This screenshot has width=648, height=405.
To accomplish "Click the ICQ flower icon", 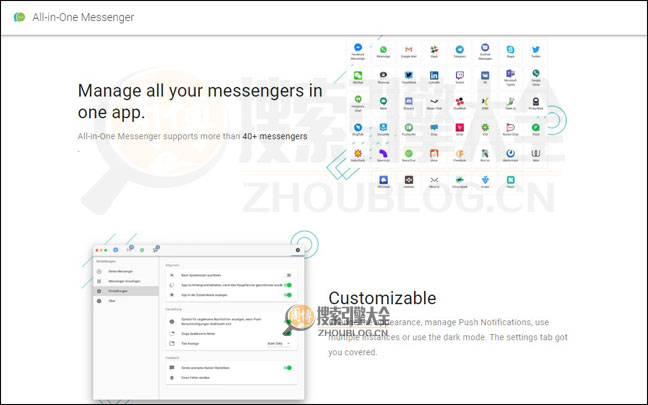I will (x=485, y=127).
